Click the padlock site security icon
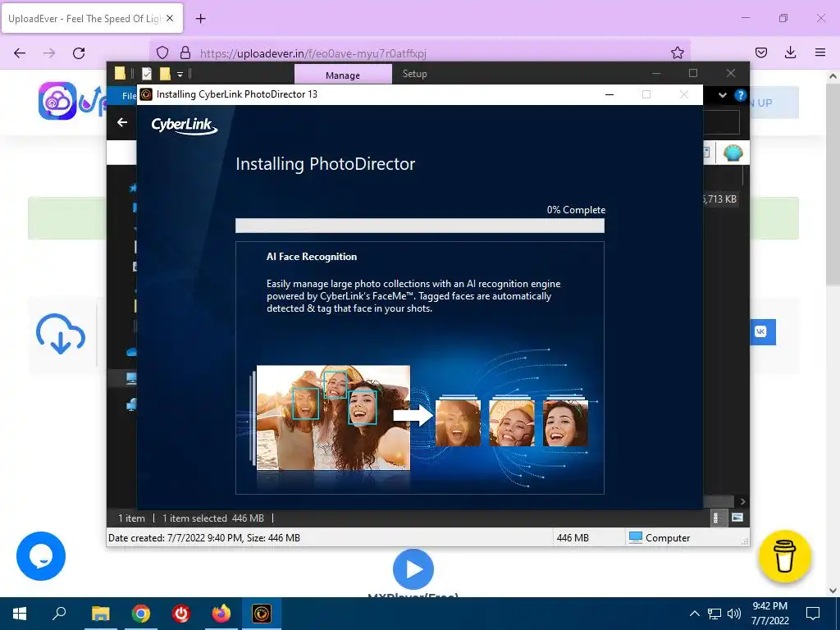840x630 pixels. [x=185, y=52]
